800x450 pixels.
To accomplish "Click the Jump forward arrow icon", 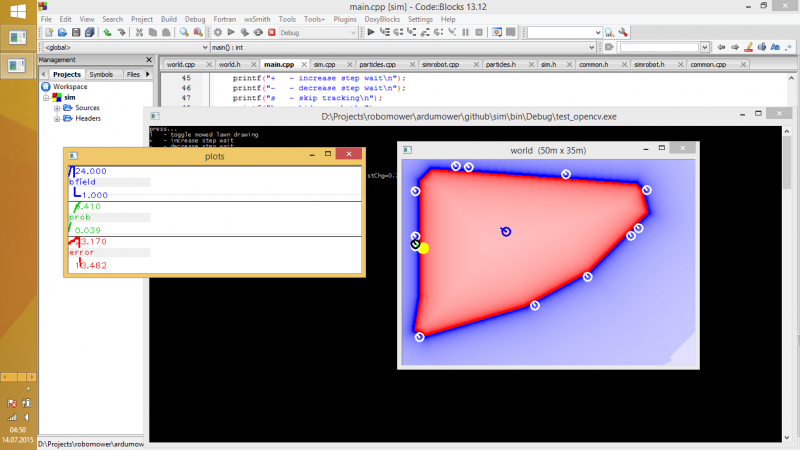I will [x=735, y=47].
